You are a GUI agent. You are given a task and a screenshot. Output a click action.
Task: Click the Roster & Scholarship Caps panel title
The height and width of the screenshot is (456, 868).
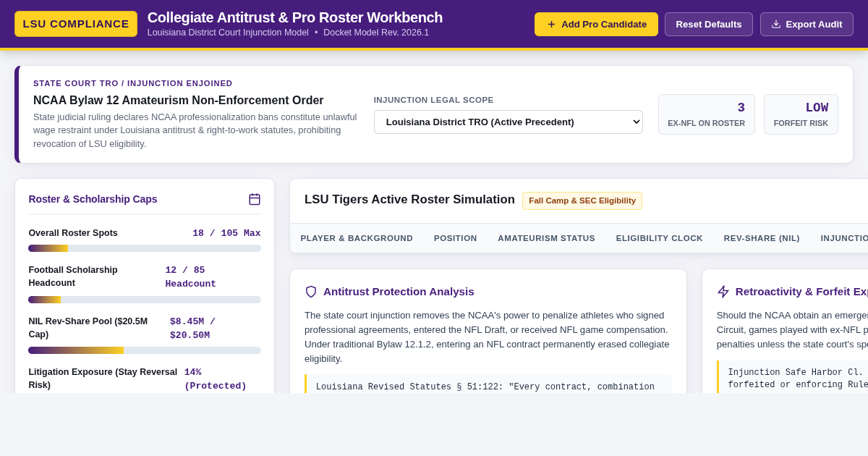[93, 199]
